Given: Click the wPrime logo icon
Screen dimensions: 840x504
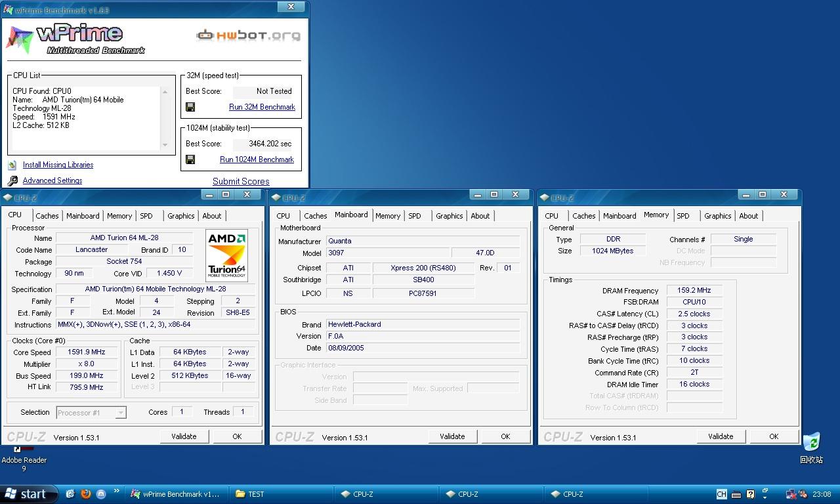Looking at the screenshot, I should (x=20, y=39).
